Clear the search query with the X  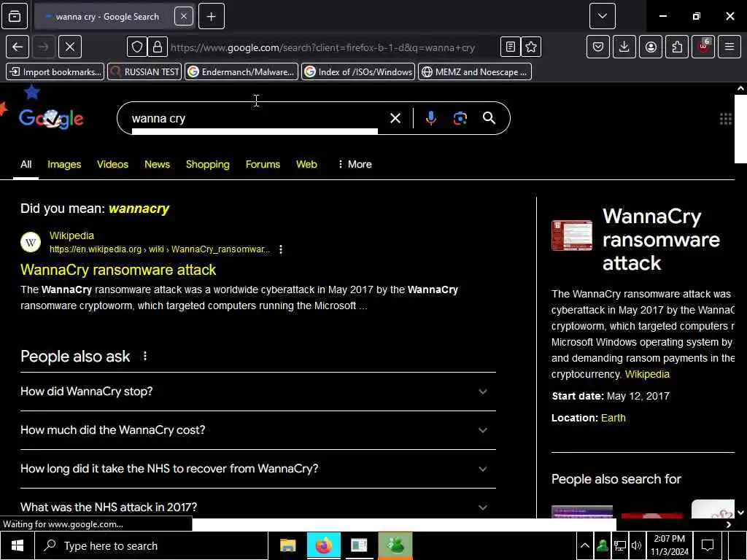395,118
